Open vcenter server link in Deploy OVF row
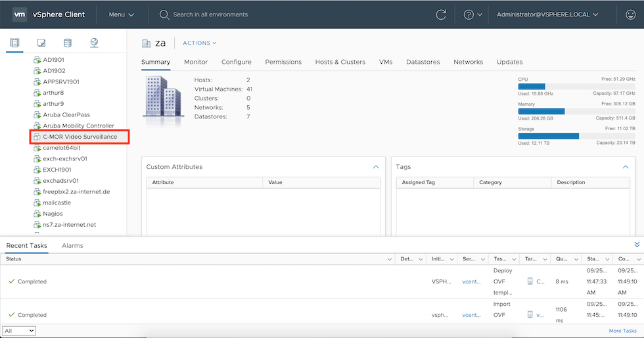Screen dimensions: 644x338 coord(472,281)
